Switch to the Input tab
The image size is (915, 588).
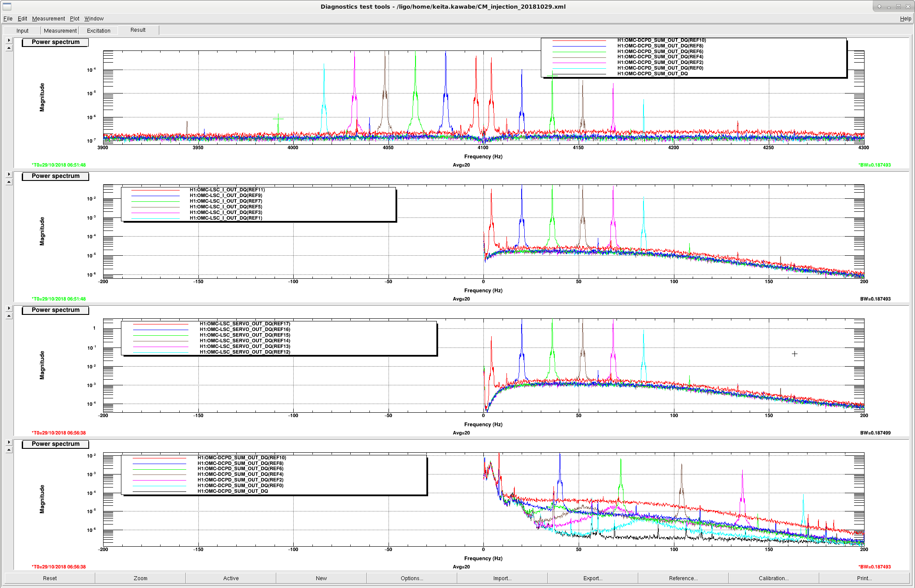23,31
